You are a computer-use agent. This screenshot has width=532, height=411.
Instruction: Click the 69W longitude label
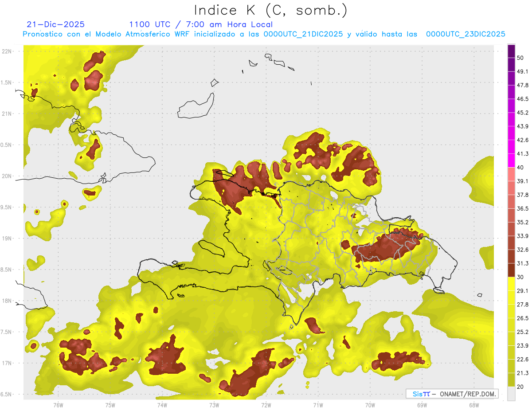(422, 405)
